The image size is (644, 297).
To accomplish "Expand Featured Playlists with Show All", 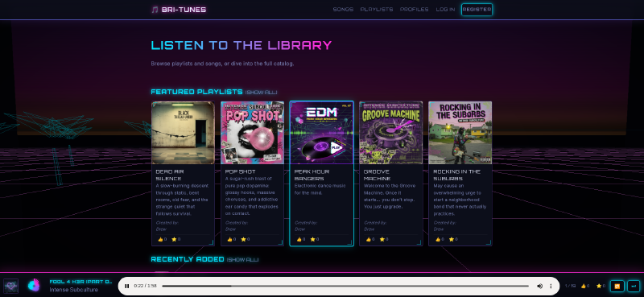I will 261,93.
